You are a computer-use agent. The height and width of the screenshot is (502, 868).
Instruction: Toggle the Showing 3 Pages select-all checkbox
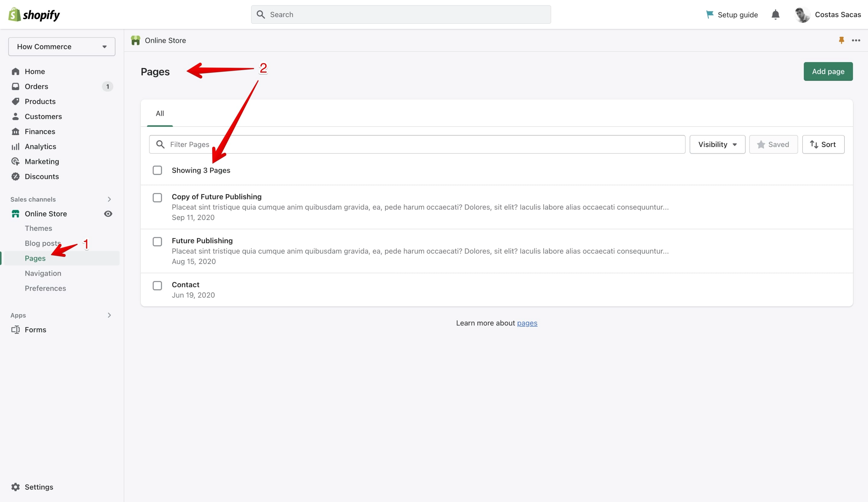point(157,171)
